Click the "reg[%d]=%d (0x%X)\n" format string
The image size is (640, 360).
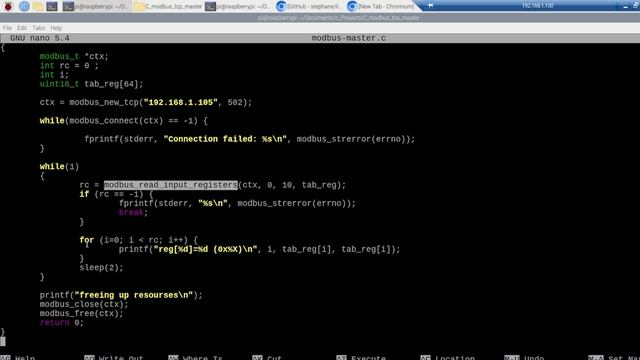pos(205,249)
